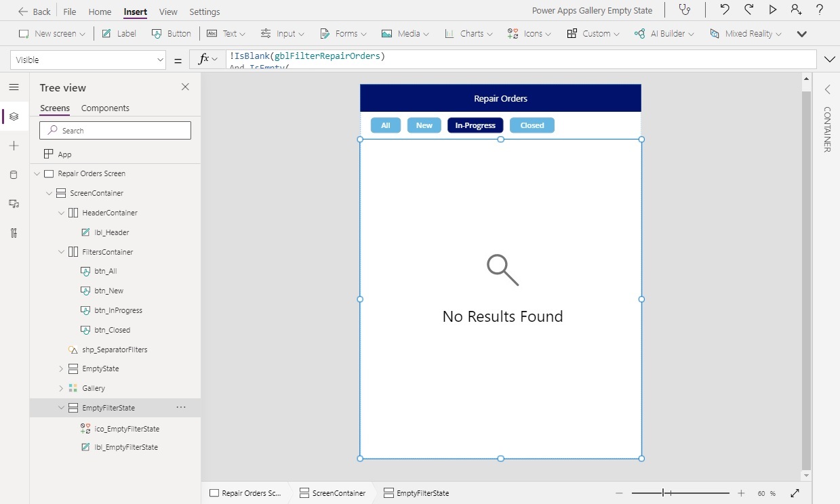
Task: Expand the Gallery item in Tree view
Action: coord(60,388)
